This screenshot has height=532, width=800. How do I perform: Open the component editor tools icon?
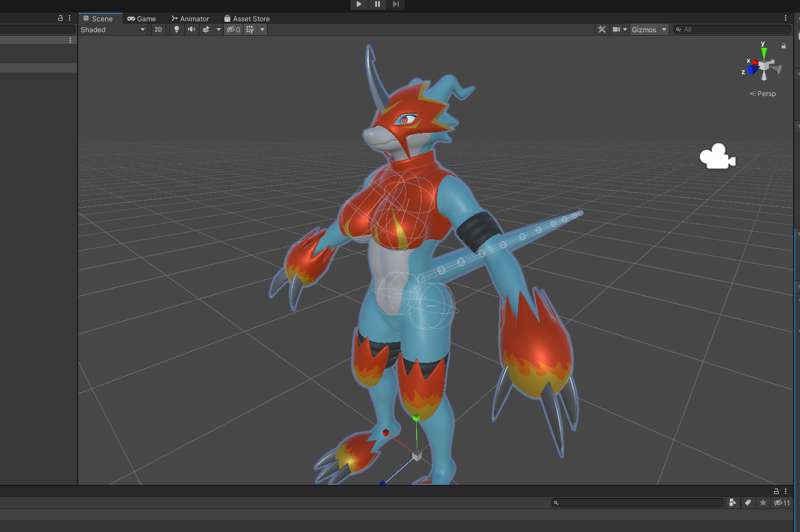(x=602, y=30)
